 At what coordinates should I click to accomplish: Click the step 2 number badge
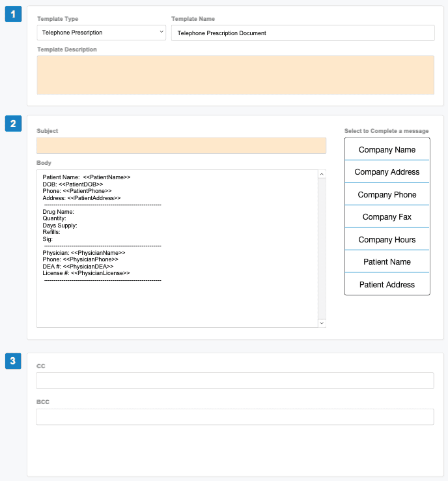click(13, 123)
